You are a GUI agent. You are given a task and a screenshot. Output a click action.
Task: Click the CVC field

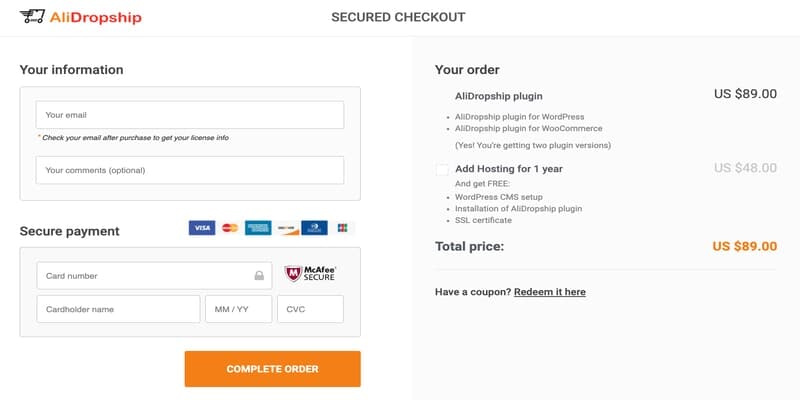click(310, 309)
